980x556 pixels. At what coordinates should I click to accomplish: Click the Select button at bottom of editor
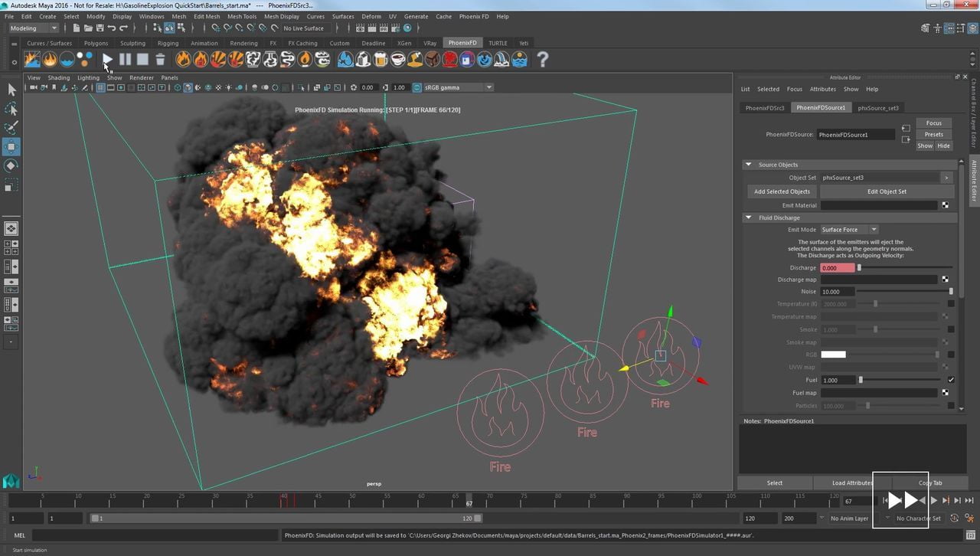click(775, 483)
